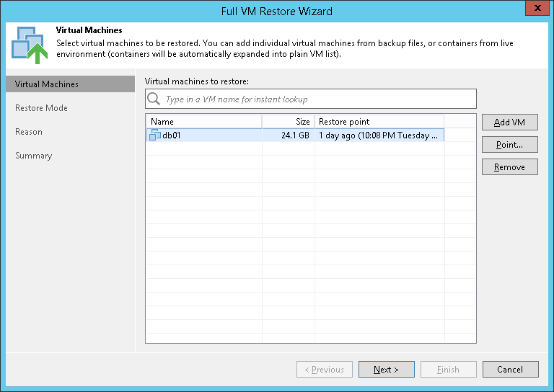The height and width of the screenshot is (392, 554).
Task: Go to the Restore Mode step
Action: coord(42,108)
